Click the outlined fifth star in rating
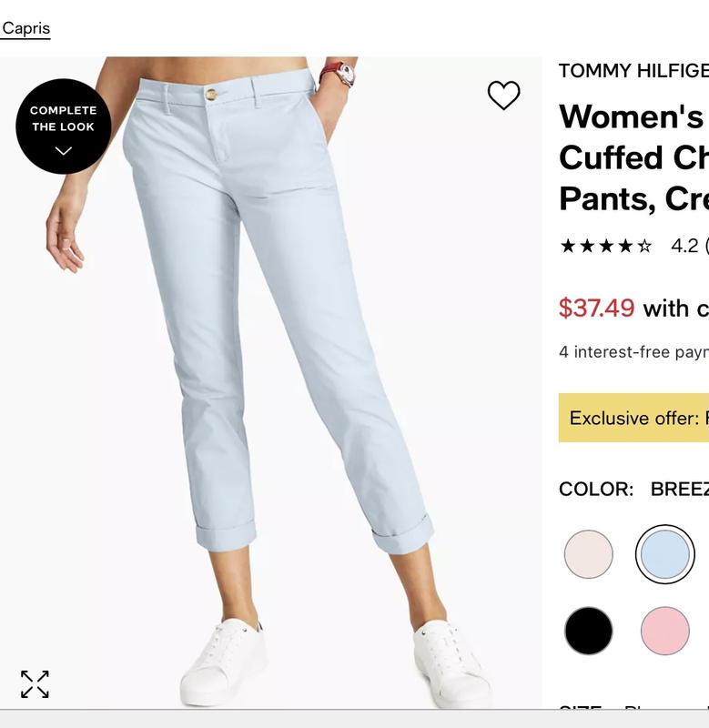This screenshot has width=709, height=728. 644,246
